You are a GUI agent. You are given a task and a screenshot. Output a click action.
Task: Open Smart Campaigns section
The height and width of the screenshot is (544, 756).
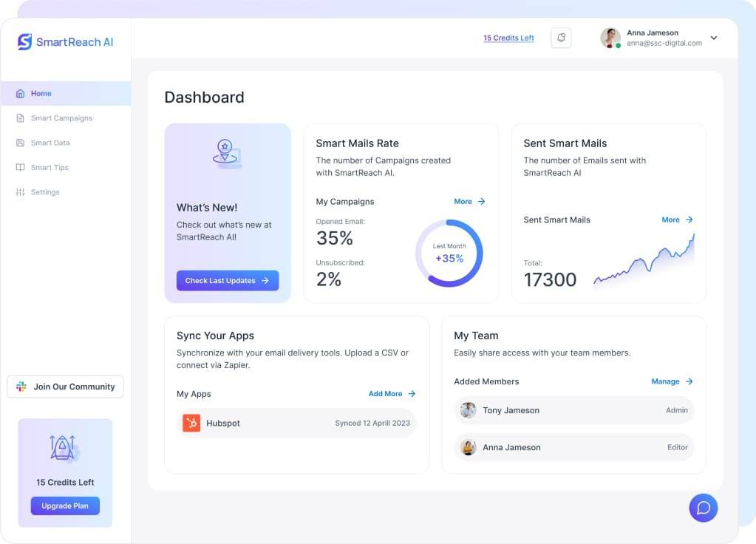click(x=61, y=118)
